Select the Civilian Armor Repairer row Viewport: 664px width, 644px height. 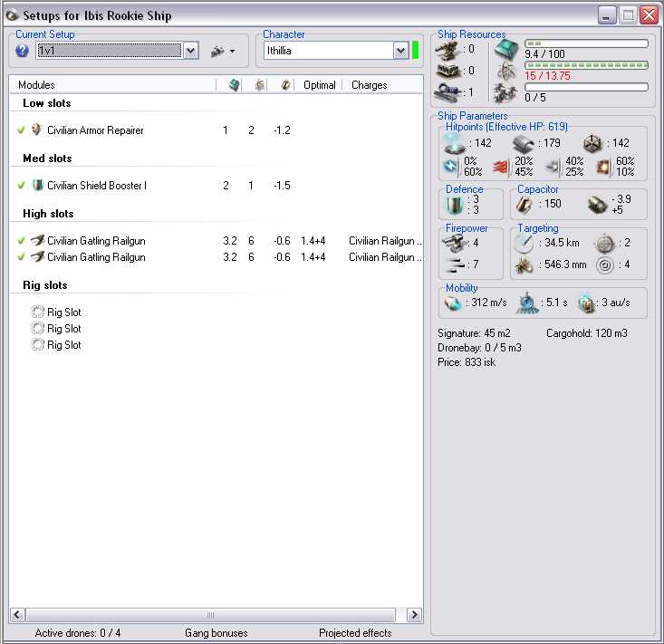point(216,130)
